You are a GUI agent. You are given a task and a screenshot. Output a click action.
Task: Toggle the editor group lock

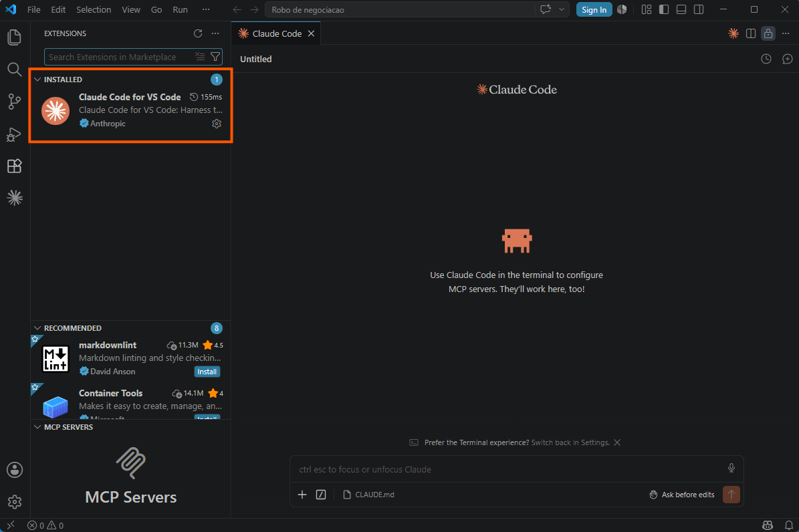coord(768,33)
